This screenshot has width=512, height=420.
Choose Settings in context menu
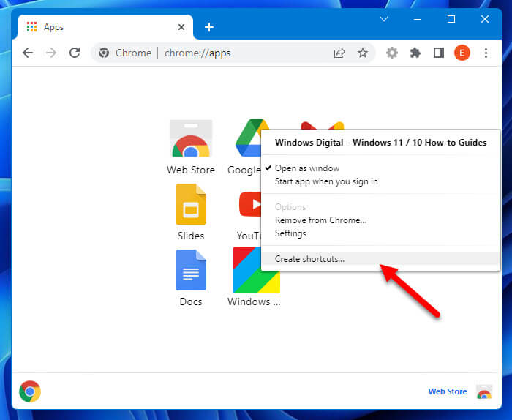pos(380,233)
